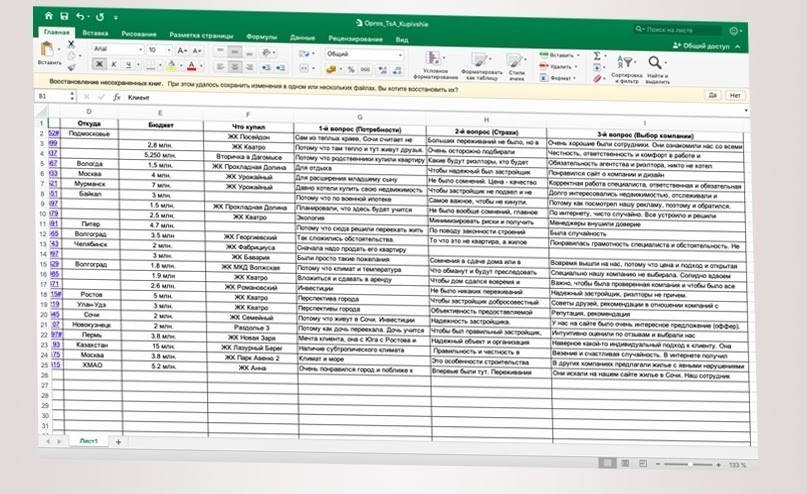Switch to the Рисование tab
807x494 pixels.
click(139, 34)
